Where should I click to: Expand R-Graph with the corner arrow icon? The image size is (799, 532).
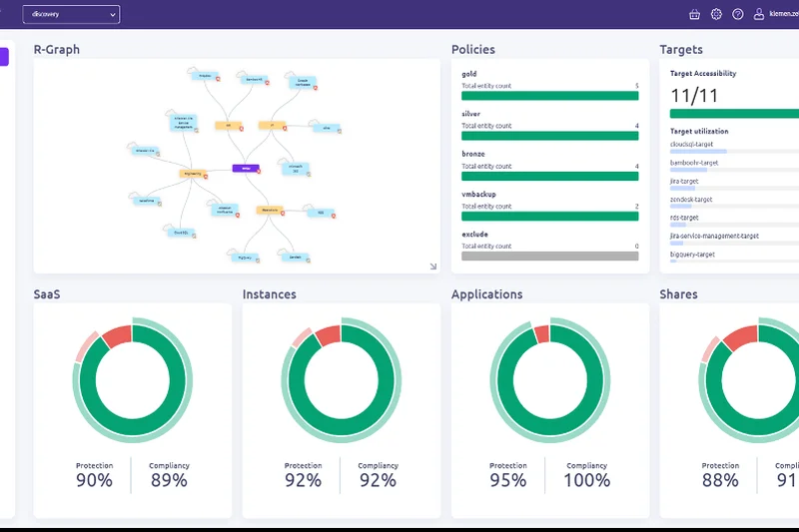[433, 266]
